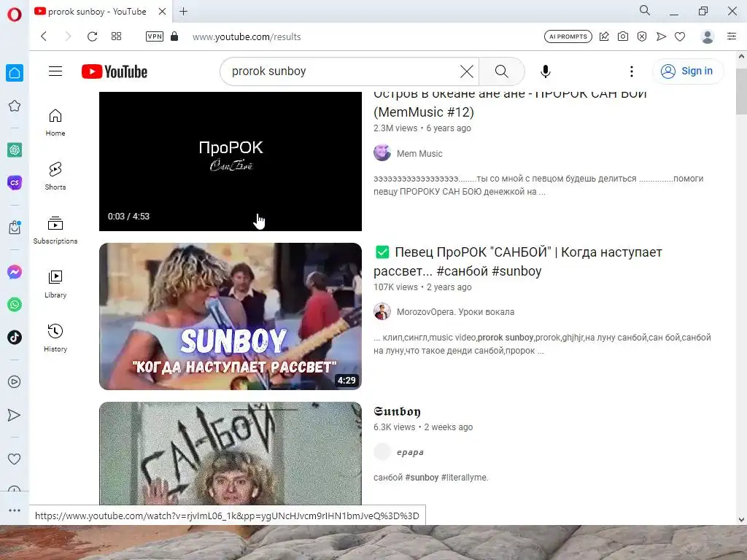Open the Speed Dial start page grid

116,36
